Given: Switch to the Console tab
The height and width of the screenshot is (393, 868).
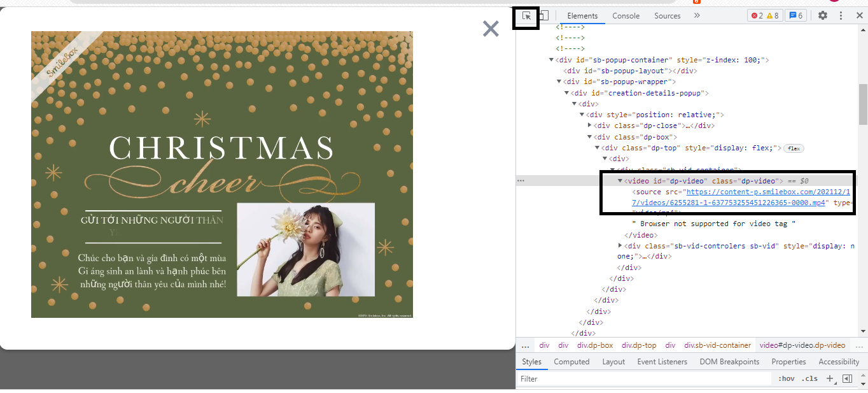Looking at the screenshot, I should point(626,16).
